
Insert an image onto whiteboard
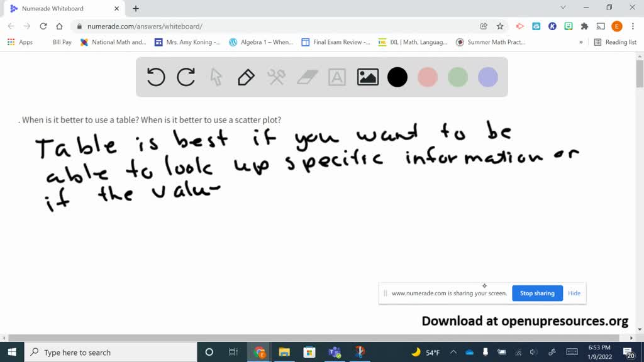(367, 77)
